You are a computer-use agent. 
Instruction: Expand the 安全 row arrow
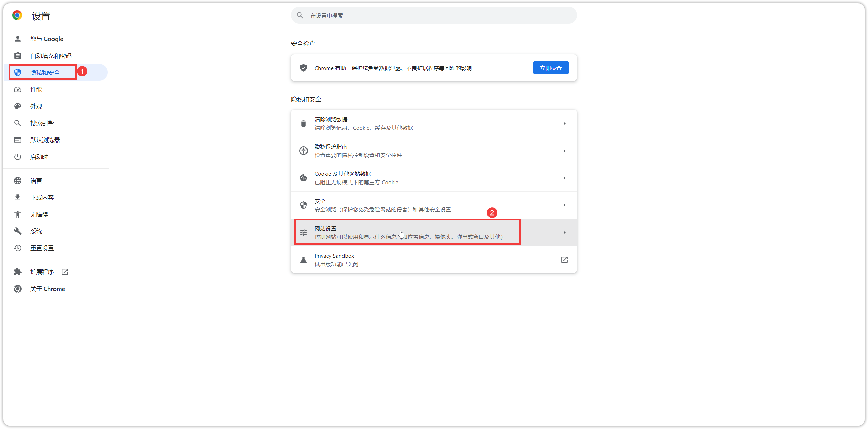(564, 205)
